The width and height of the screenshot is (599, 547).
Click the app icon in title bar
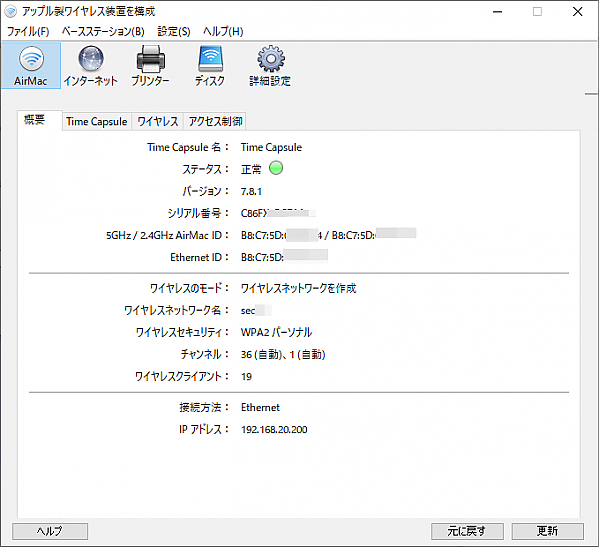(11, 11)
